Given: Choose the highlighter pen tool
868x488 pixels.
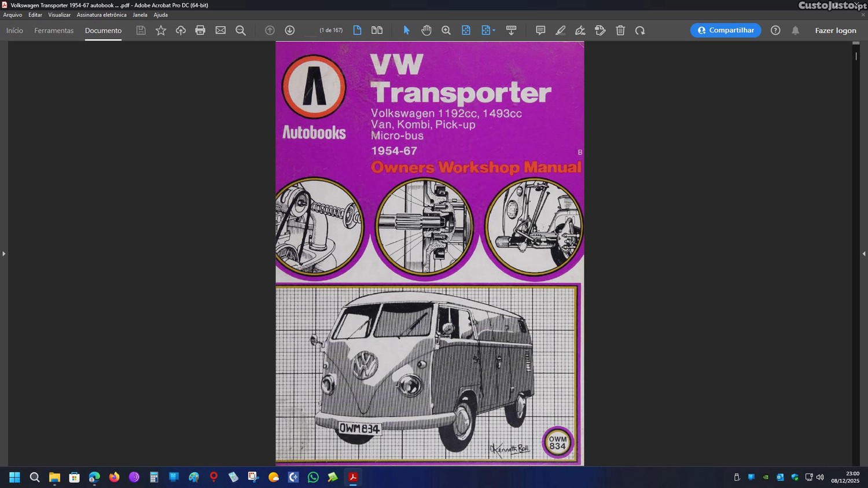Looking at the screenshot, I should (x=560, y=31).
